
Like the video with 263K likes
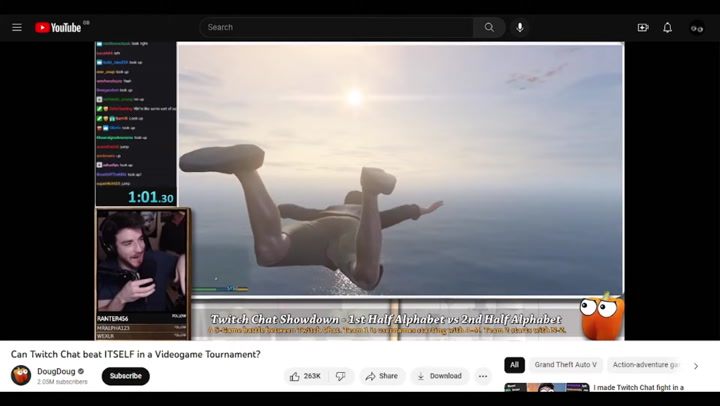click(x=305, y=376)
